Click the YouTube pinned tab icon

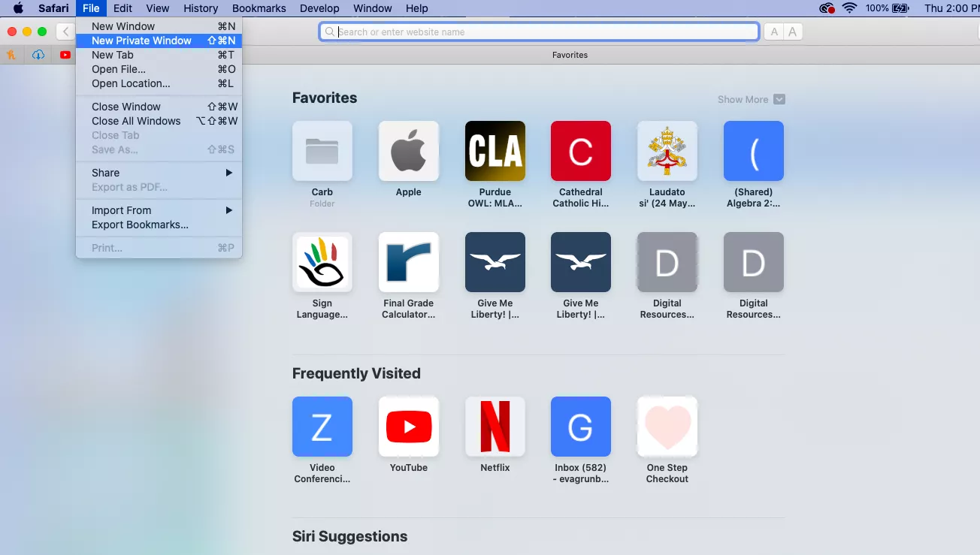click(65, 55)
